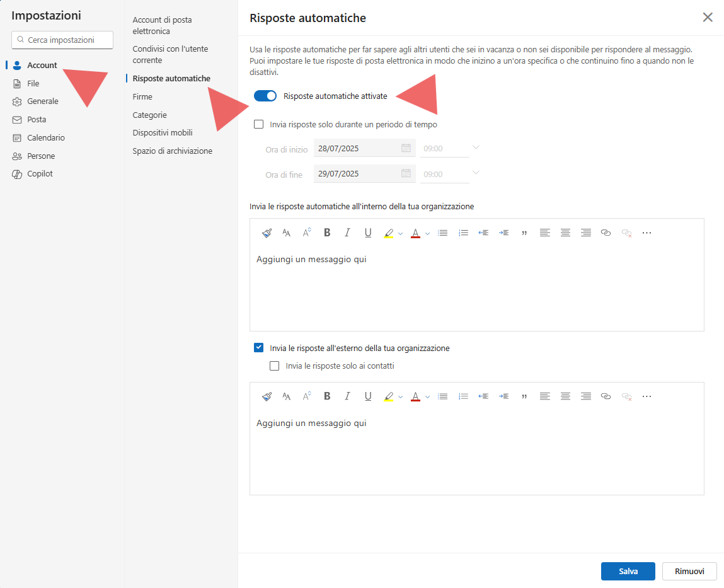The width and height of the screenshot is (724, 588).
Task: Click the Salva button
Action: pyautogui.click(x=628, y=572)
